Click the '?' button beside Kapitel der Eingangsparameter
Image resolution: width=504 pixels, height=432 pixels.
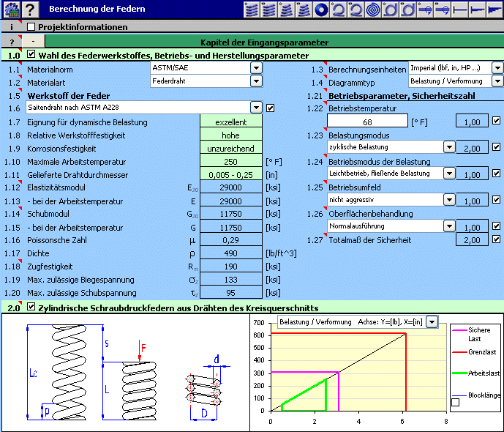point(12,42)
